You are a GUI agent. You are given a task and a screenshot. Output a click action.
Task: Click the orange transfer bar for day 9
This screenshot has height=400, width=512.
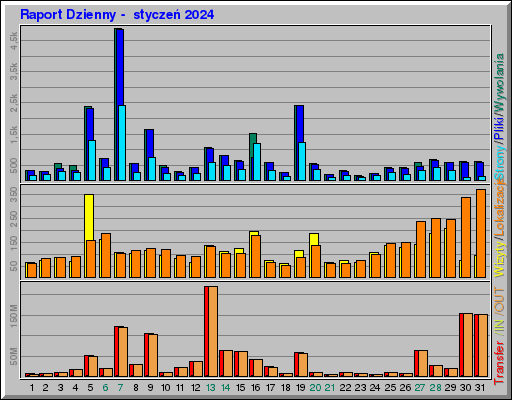pos(153,355)
